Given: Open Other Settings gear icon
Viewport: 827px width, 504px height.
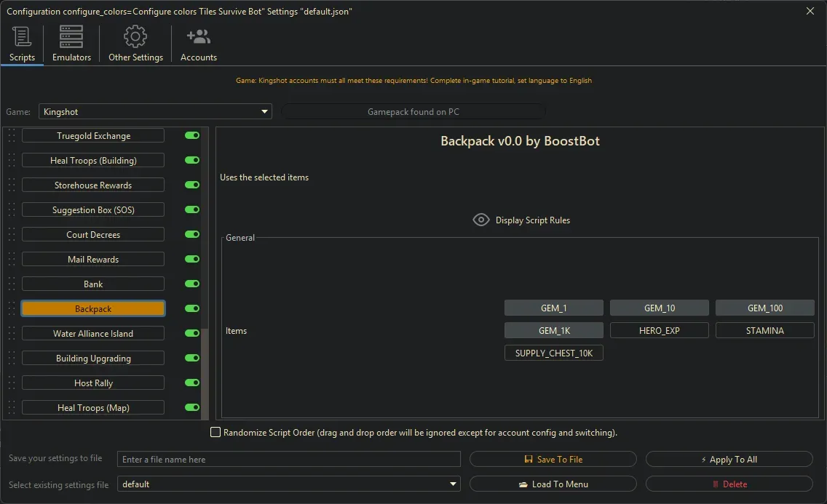Looking at the screenshot, I should point(135,36).
